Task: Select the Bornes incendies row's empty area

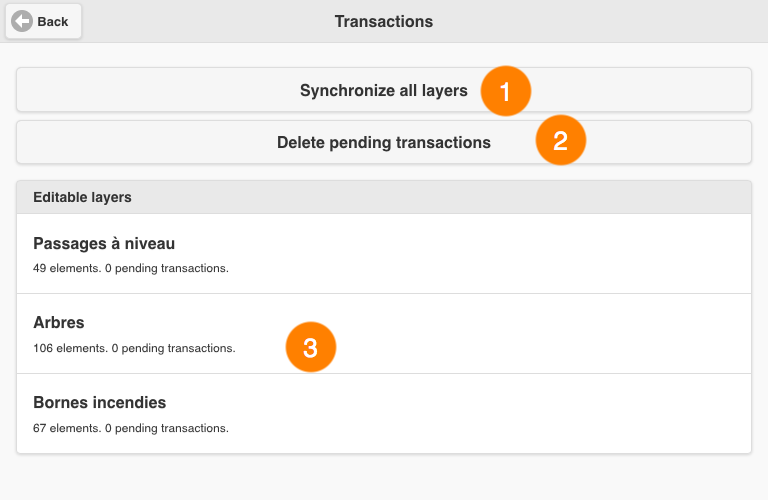Action: click(x=490, y=414)
